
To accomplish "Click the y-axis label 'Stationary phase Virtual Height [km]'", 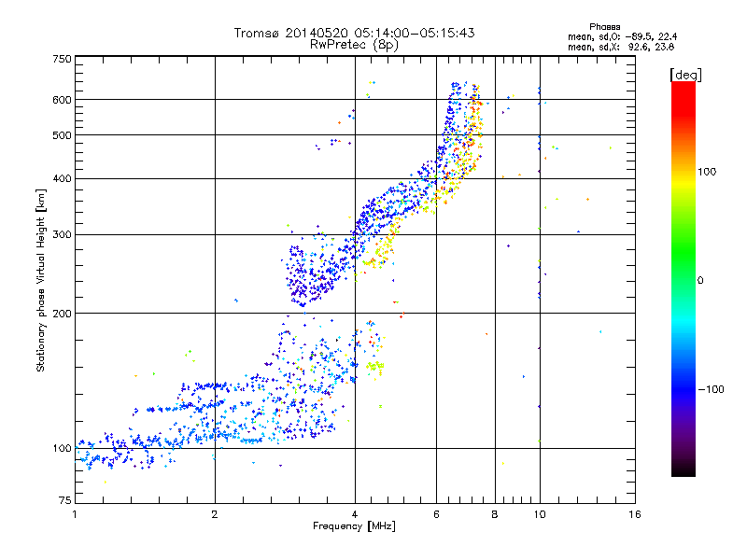I will (40, 280).
